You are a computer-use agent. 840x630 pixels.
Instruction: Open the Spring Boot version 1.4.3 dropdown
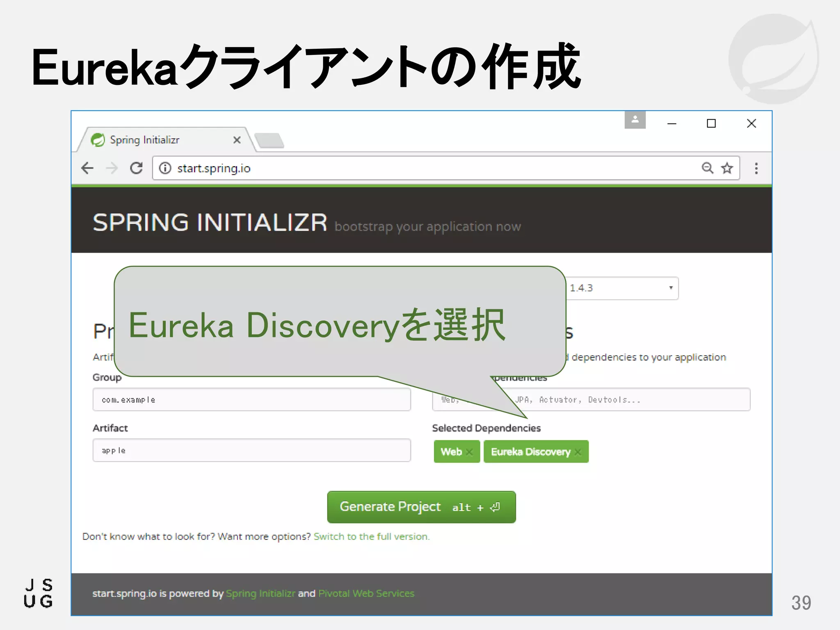pyautogui.click(x=622, y=288)
